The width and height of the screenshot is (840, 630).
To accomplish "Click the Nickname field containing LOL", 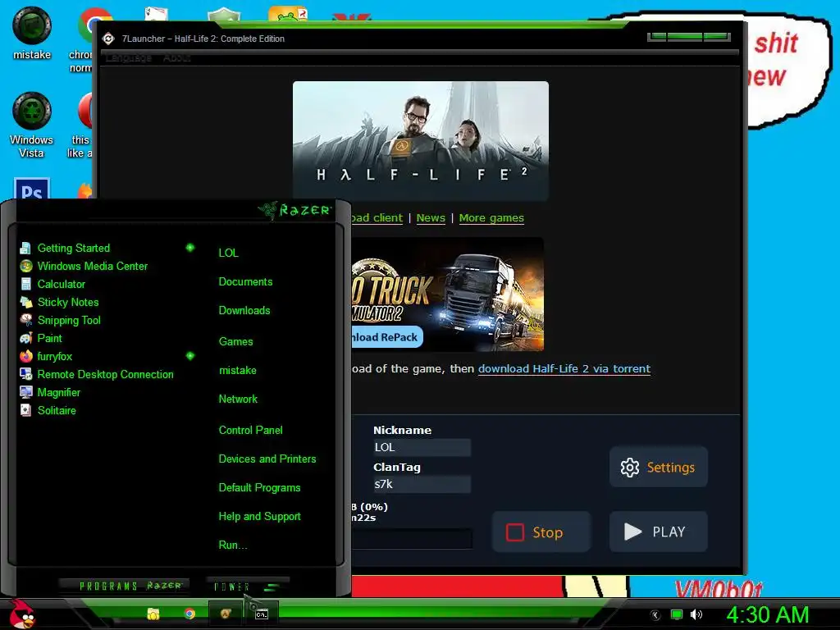I will [422, 447].
